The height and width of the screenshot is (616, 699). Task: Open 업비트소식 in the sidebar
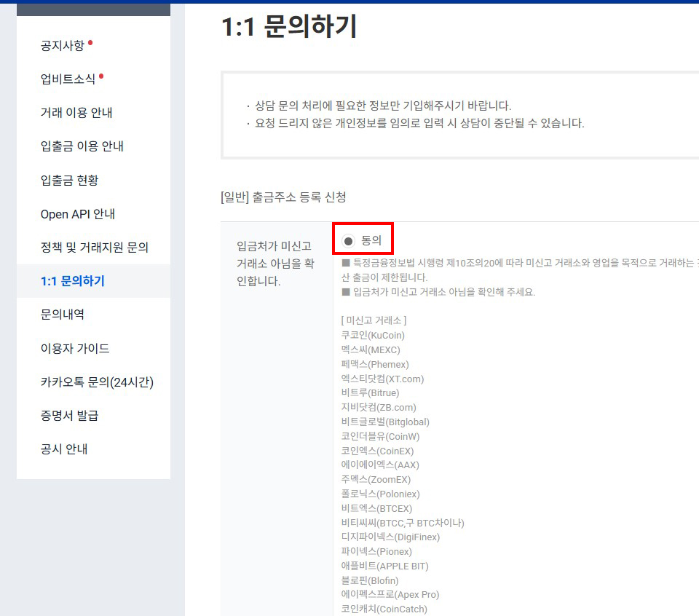(x=68, y=79)
